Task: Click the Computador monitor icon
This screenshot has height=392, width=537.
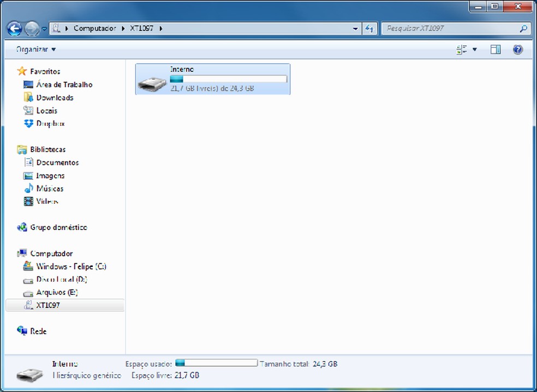Action: 22,253
